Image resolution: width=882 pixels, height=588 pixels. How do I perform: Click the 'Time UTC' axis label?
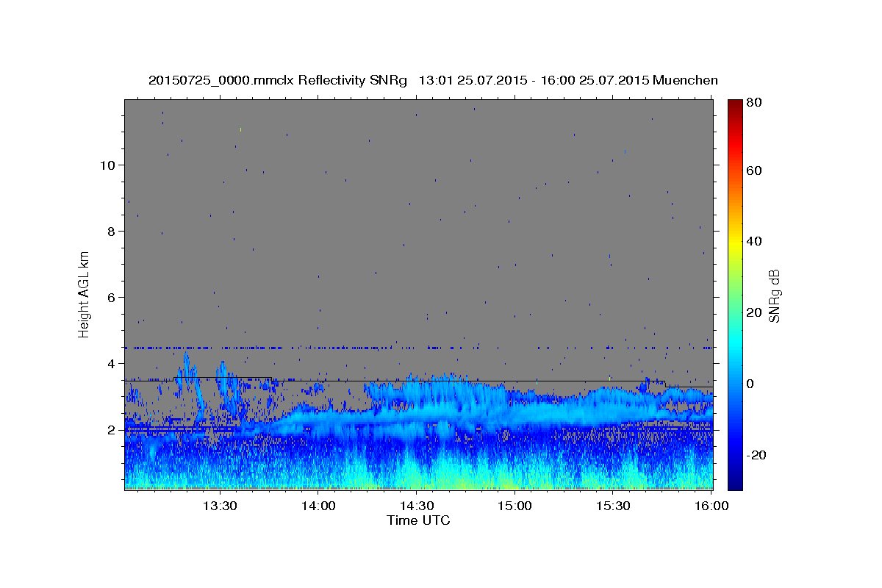click(x=418, y=520)
